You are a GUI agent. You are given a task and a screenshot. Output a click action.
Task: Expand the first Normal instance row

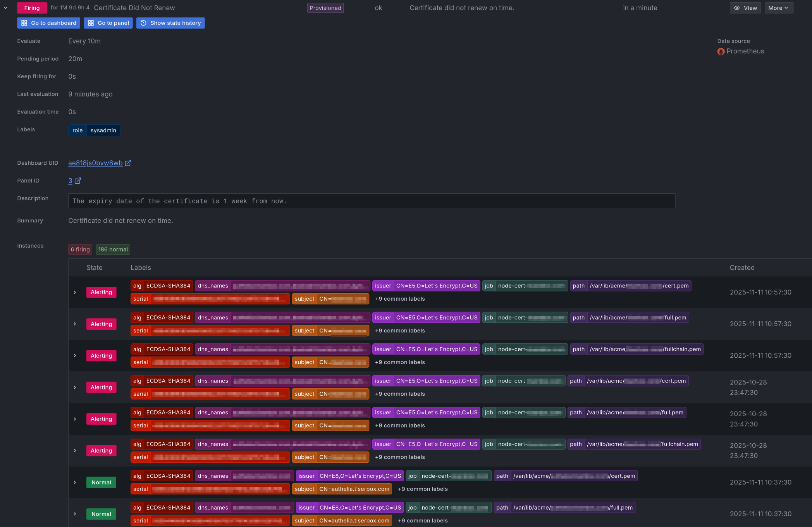coord(75,482)
